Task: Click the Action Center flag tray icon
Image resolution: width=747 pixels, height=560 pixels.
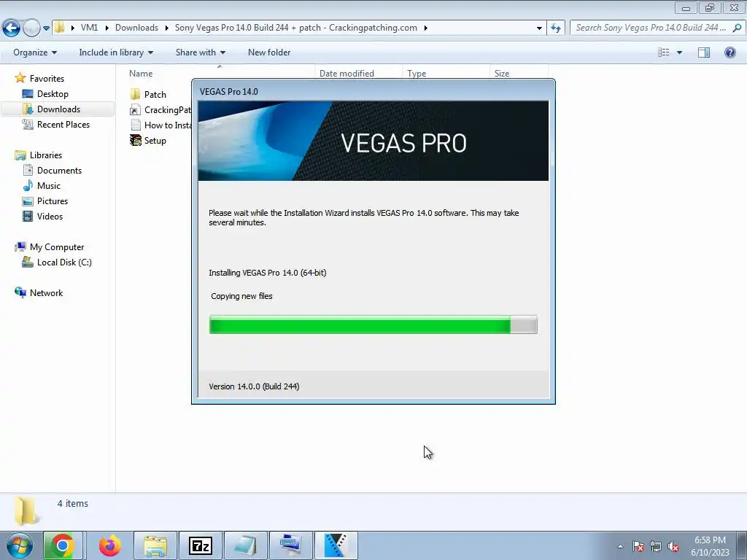Action: (x=638, y=546)
